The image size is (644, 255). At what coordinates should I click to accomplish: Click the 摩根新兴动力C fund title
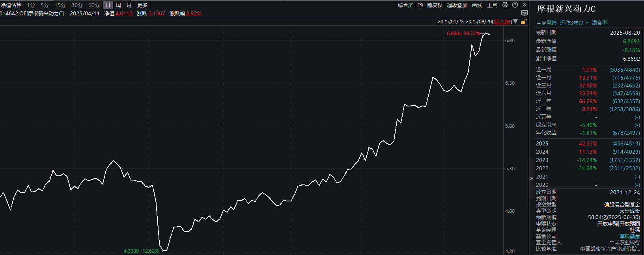coord(566,9)
